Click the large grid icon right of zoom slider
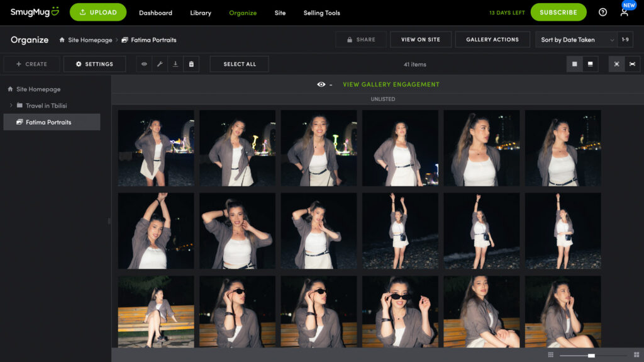 [x=636, y=354]
